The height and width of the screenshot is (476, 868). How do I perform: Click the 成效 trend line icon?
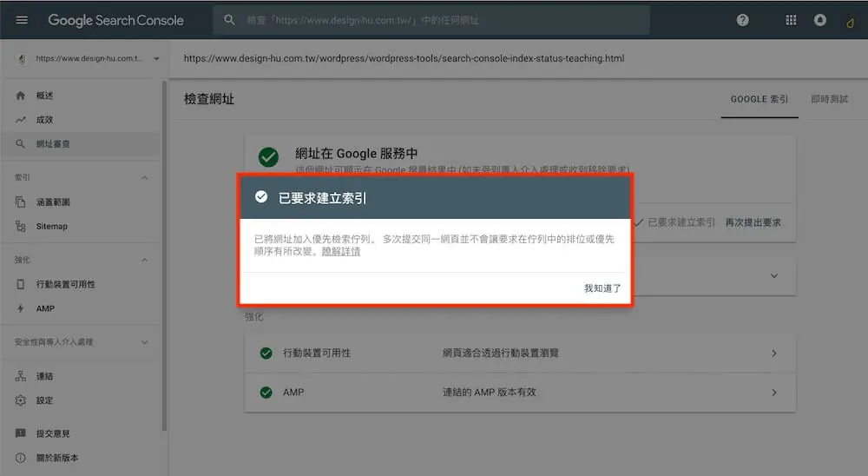pyautogui.click(x=21, y=120)
